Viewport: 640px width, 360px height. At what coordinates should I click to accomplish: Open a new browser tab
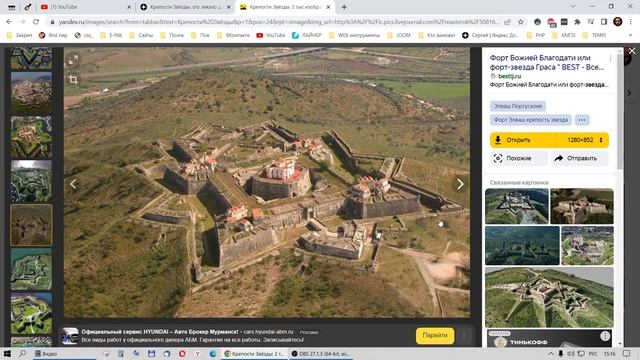click(344, 7)
